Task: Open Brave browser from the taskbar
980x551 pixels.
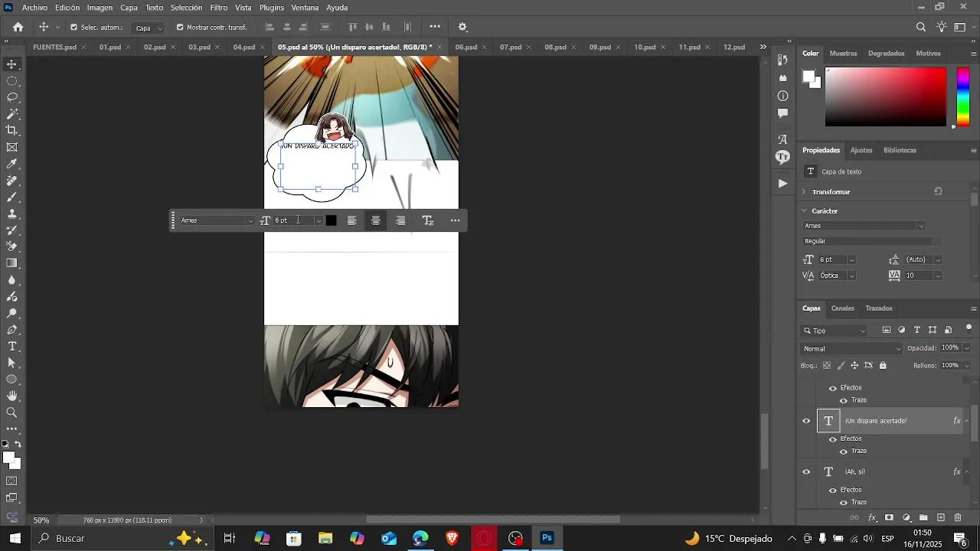Action: (452, 539)
